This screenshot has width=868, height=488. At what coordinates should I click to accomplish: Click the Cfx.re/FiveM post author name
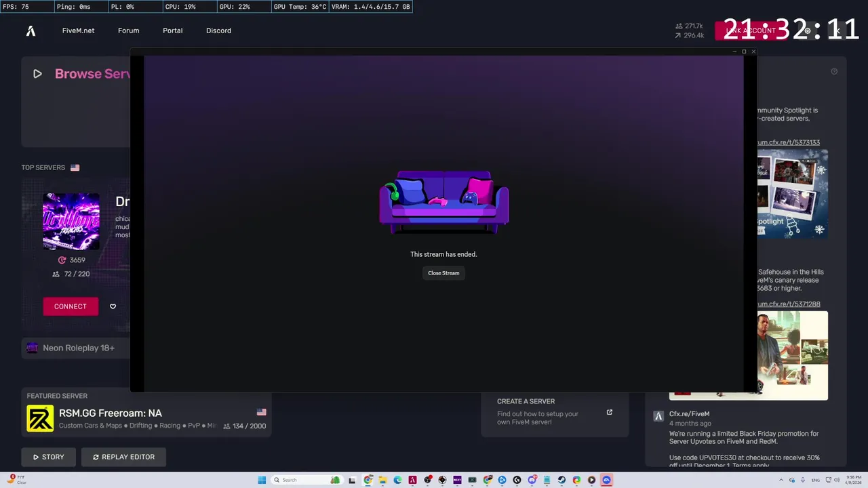(x=689, y=414)
